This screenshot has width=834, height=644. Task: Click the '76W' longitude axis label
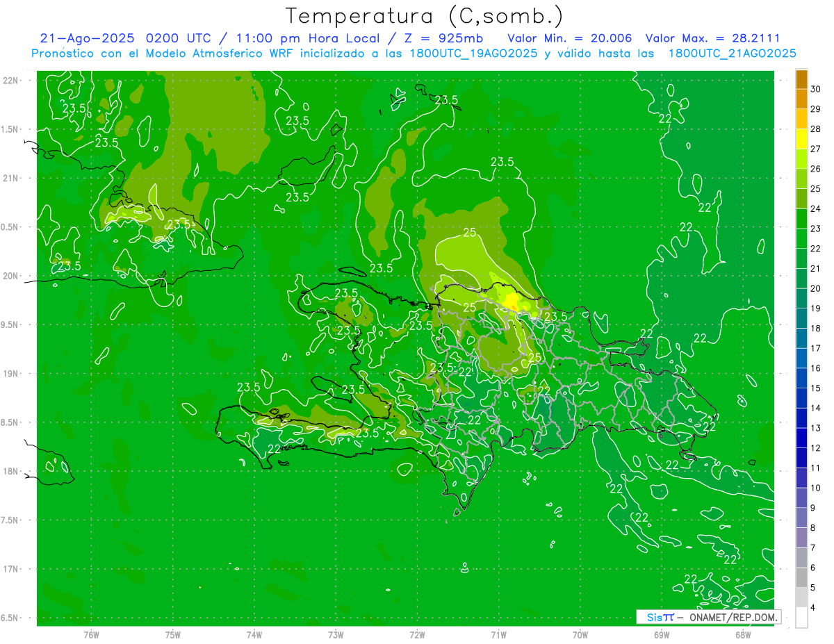pos(91,634)
